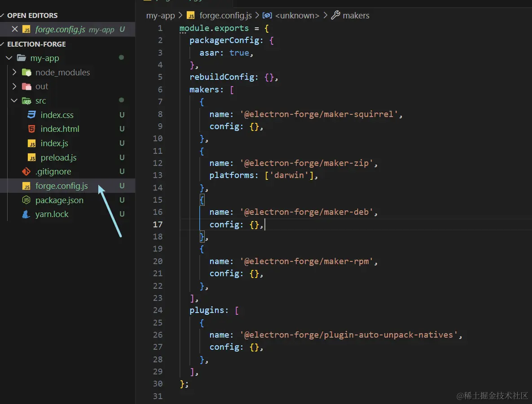Click '@electron-forge/maker-zip' string

point(306,163)
